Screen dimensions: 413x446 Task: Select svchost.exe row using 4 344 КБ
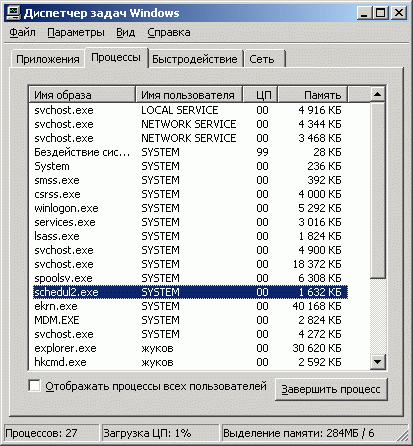coord(190,124)
